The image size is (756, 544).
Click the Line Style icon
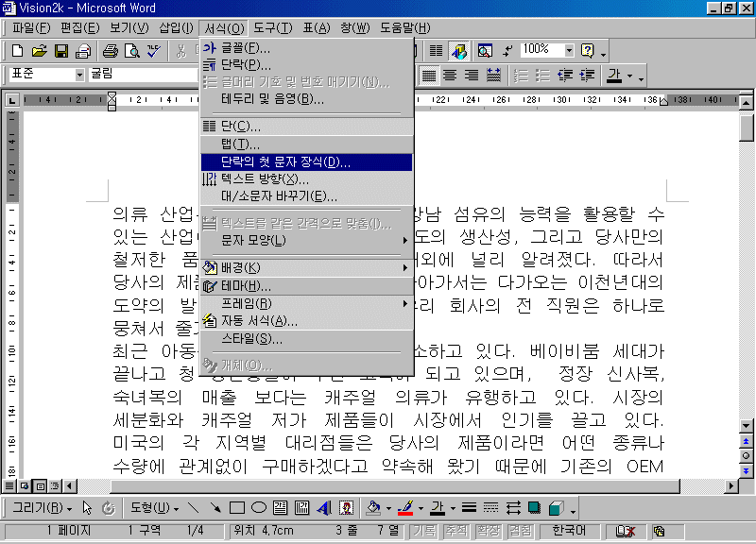469,508
